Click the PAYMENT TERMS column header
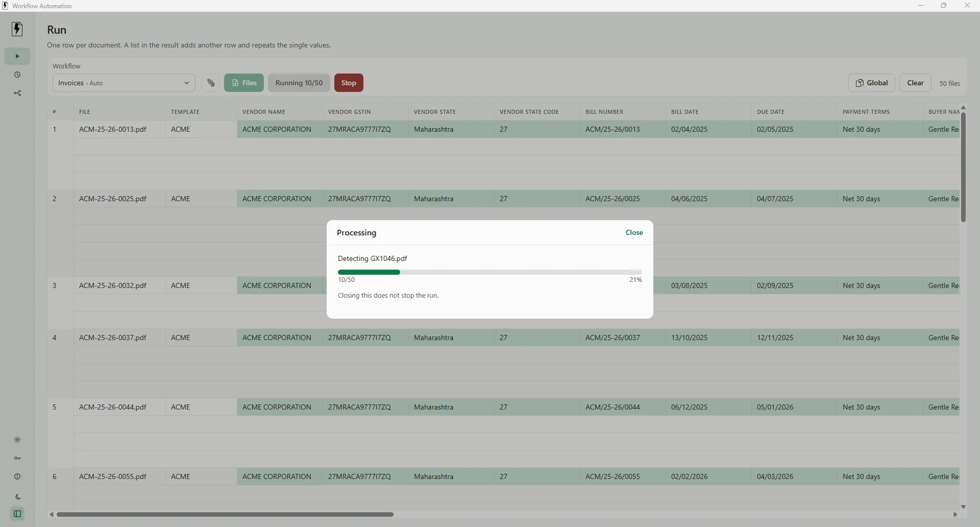Screen dimensions: 980x527 coord(880,112)
